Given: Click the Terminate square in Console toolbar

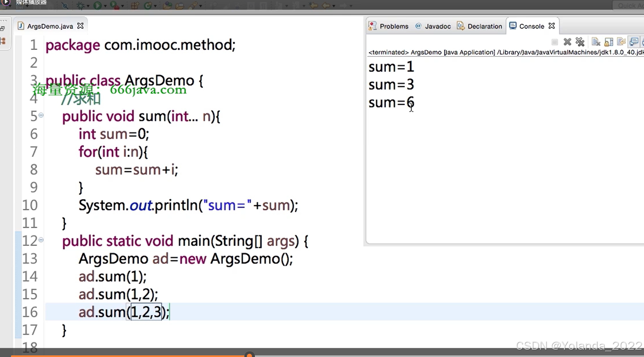Looking at the screenshot, I should (555, 42).
